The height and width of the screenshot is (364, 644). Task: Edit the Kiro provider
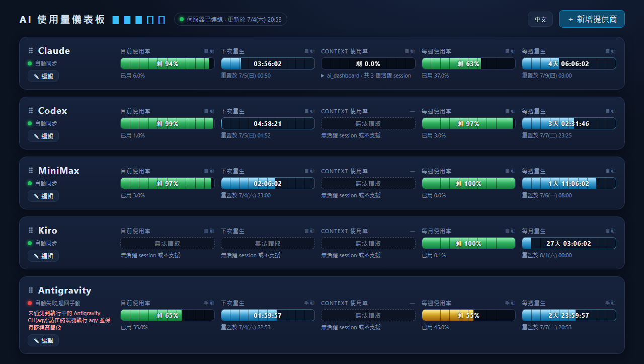(43, 256)
